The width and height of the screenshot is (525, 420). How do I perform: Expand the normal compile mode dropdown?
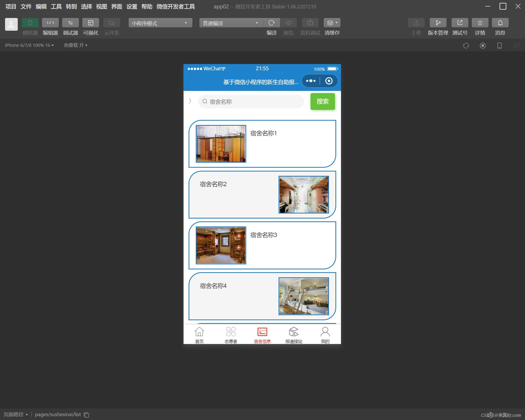(x=231, y=23)
